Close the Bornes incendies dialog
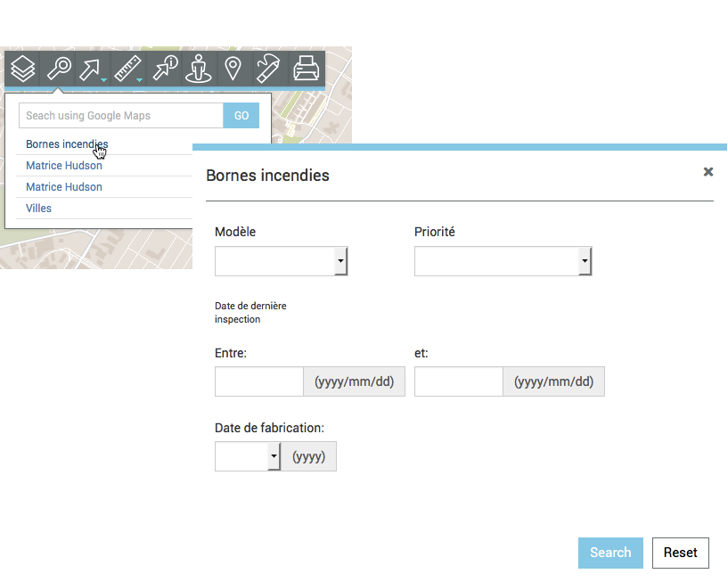 tap(708, 172)
